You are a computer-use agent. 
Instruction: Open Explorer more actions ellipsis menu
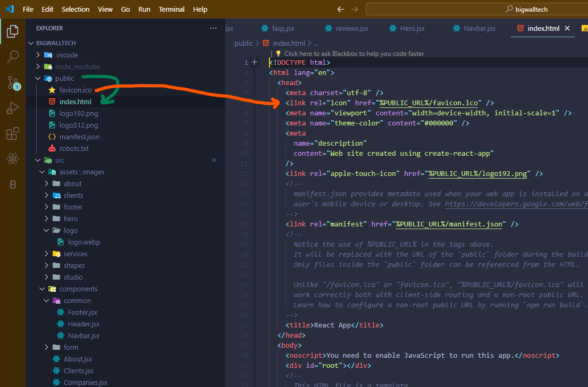coord(213,28)
